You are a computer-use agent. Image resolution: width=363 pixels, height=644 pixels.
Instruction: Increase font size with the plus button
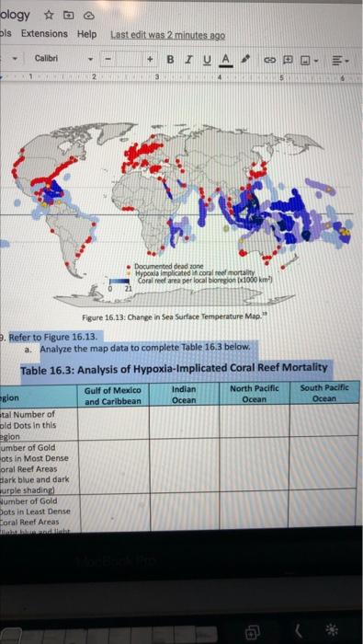tap(151, 60)
